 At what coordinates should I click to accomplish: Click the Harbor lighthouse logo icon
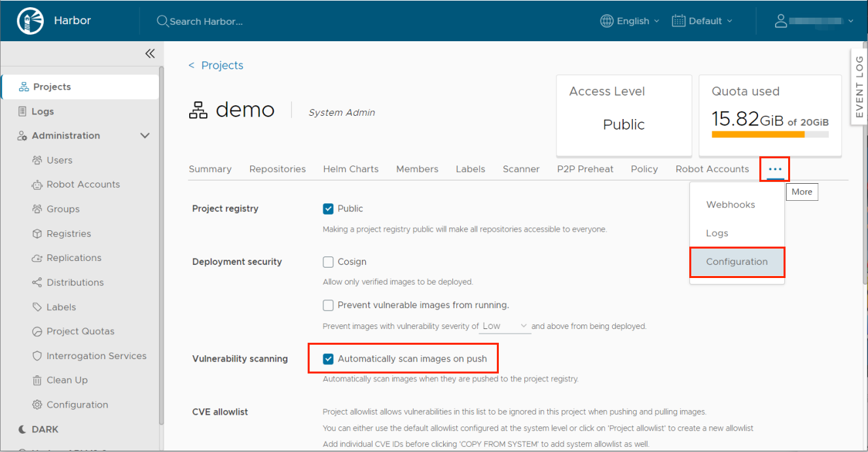coord(30,21)
